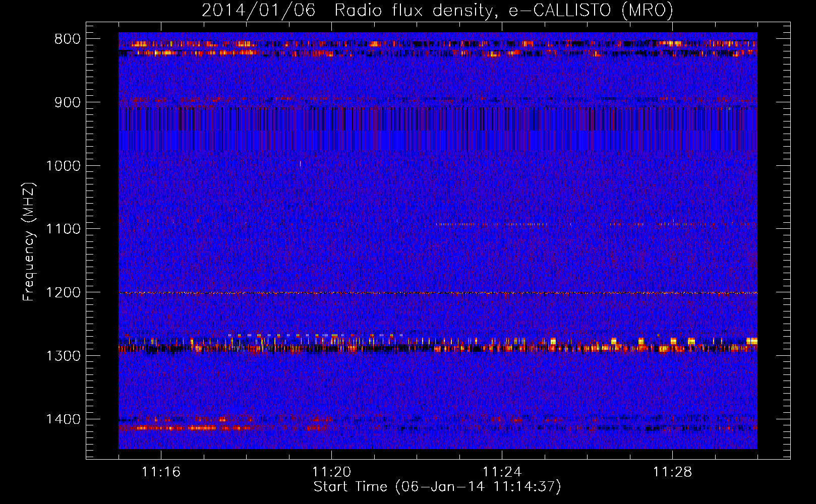Click the '11:24' time axis label

click(502, 472)
